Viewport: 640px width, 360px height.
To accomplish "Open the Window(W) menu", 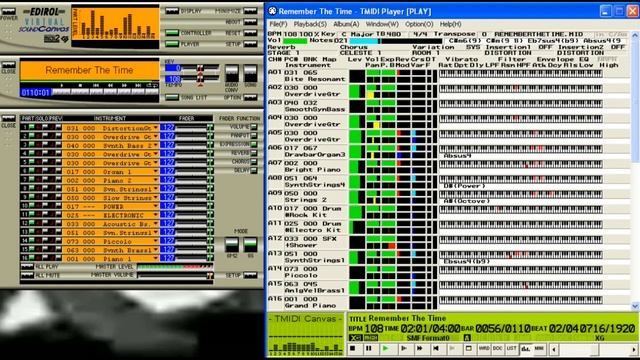I will [x=382, y=24].
